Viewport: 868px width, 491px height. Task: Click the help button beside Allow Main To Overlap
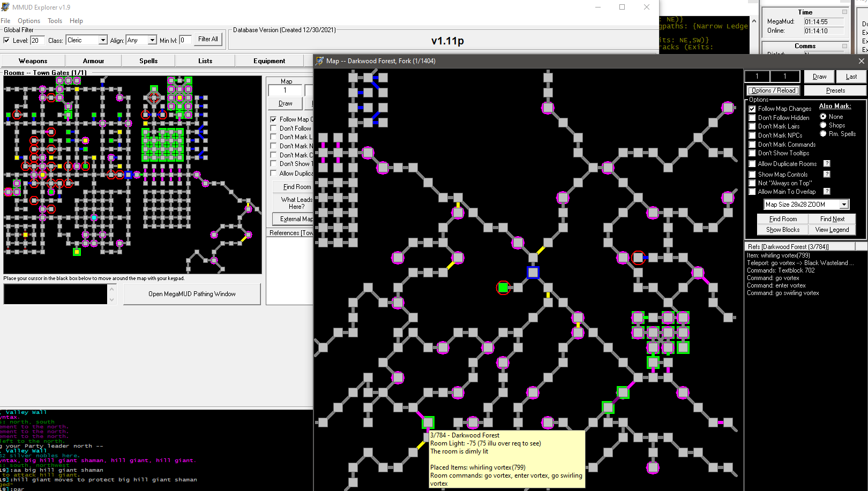tap(827, 191)
